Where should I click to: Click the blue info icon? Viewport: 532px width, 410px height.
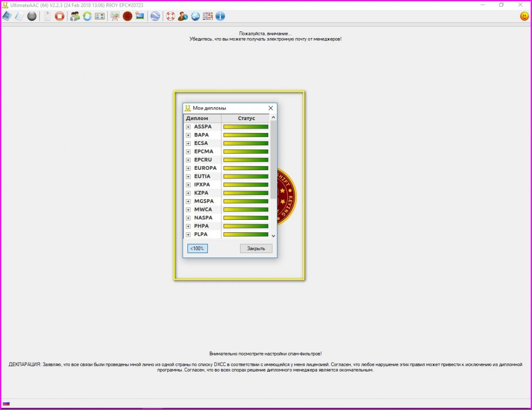point(220,16)
